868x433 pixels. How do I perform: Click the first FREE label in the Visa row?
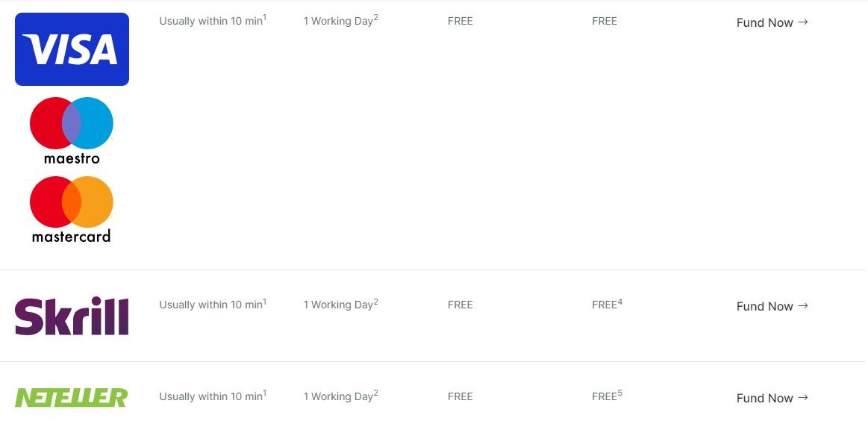click(460, 21)
